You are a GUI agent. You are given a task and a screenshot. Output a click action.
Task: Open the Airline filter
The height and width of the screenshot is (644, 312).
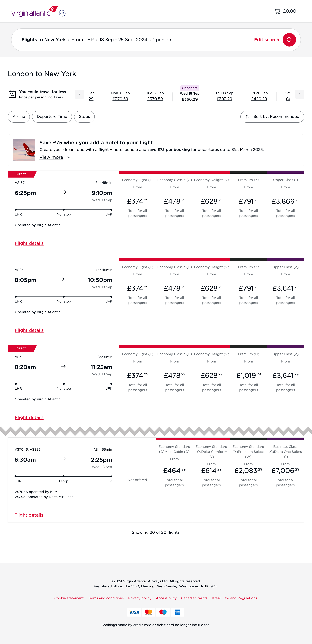pos(19,117)
